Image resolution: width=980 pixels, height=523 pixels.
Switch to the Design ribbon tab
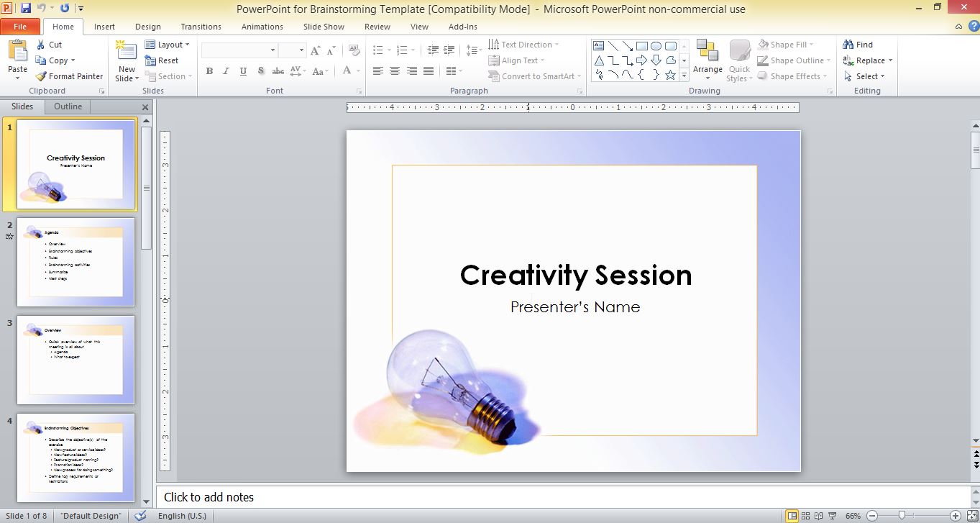tap(148, 27)
